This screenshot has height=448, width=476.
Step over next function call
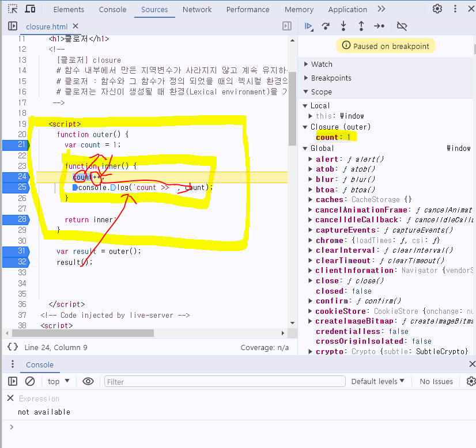326,26
